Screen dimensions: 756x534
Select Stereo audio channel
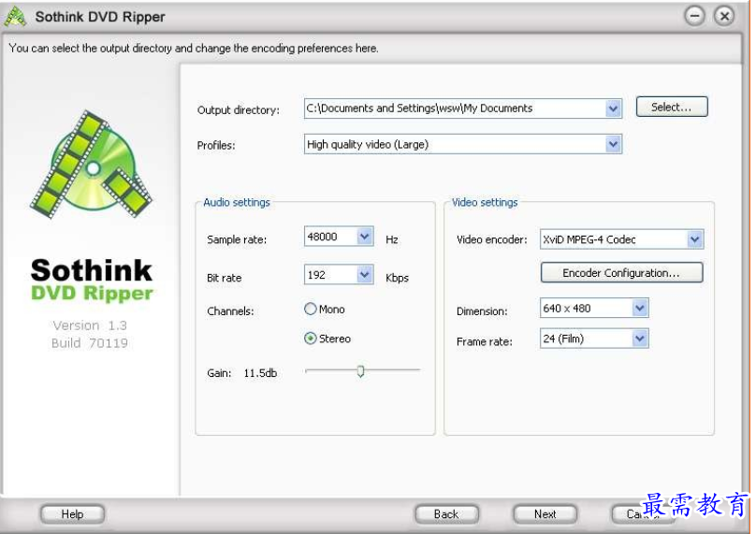click(311, 339)
